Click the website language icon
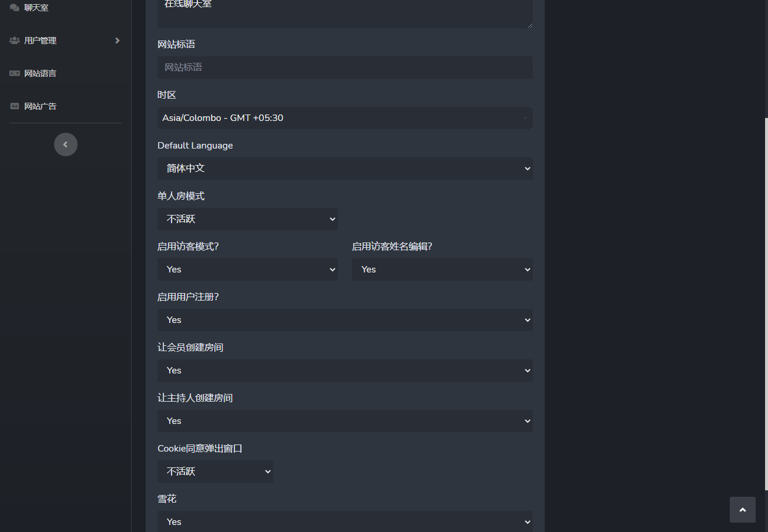The height and width of the screenshot is (532, 768). [15, 73]
